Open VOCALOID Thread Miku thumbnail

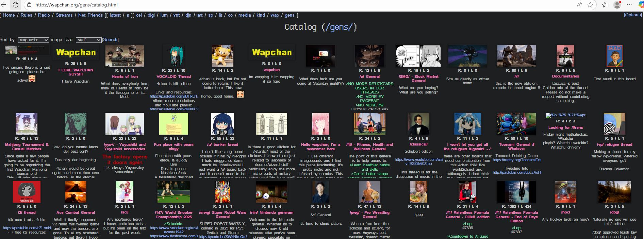coord(174,55)
